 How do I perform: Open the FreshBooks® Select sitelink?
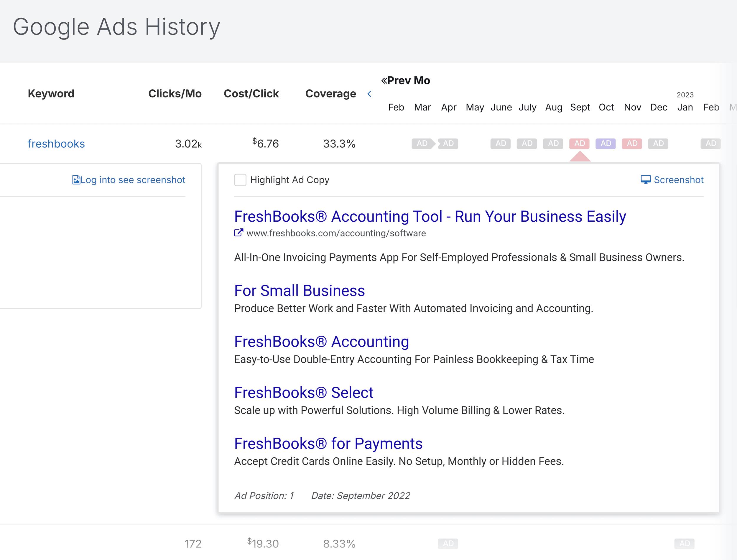point(303,392)
